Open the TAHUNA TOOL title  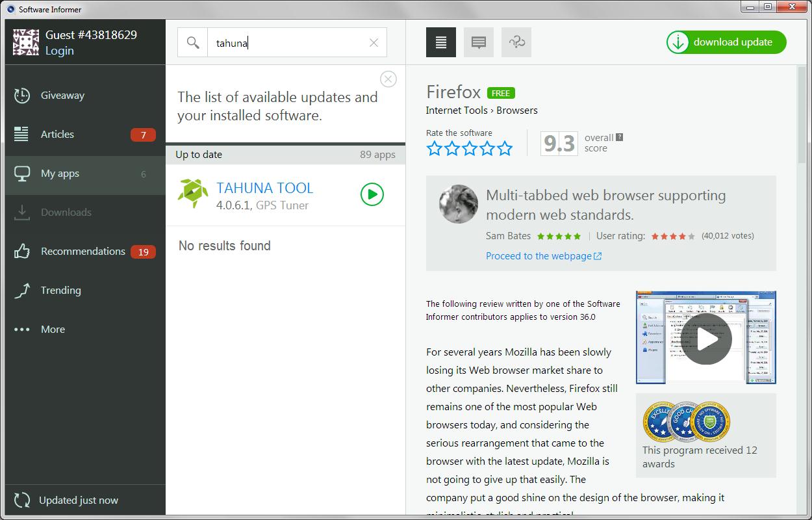coord(264,188)
